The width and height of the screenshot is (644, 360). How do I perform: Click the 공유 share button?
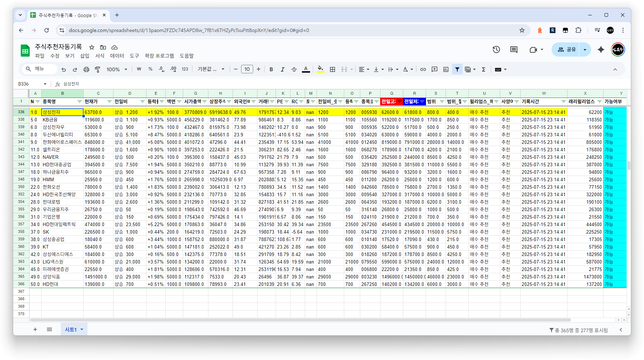tap(566, 49)
